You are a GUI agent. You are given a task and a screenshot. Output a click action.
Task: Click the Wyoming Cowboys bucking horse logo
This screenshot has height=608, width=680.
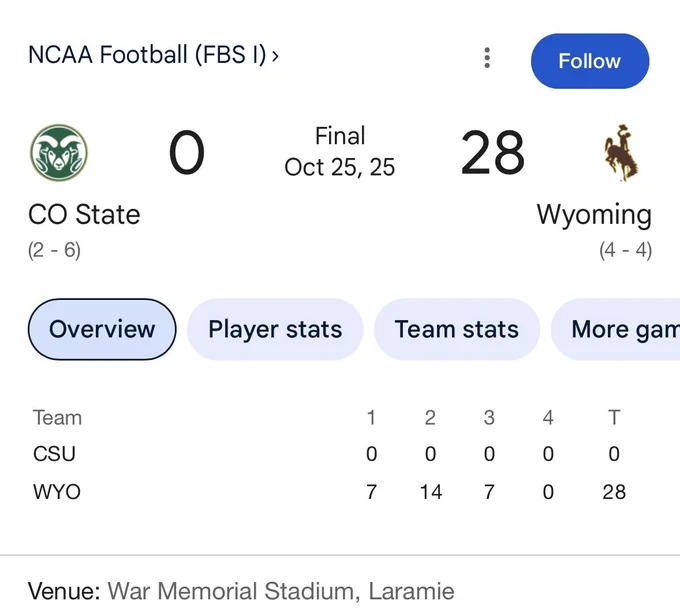click(621, 153)
